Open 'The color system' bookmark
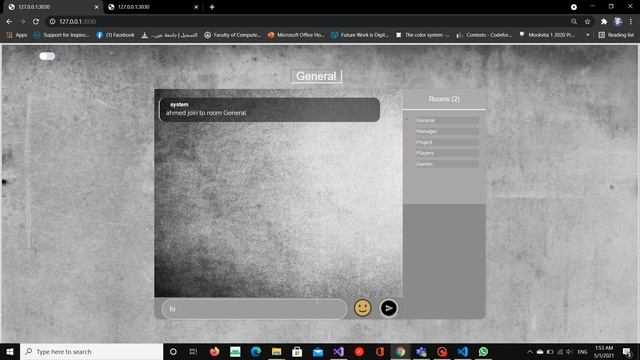The height and width of the screenshot is (360, 640). [422, 35]
